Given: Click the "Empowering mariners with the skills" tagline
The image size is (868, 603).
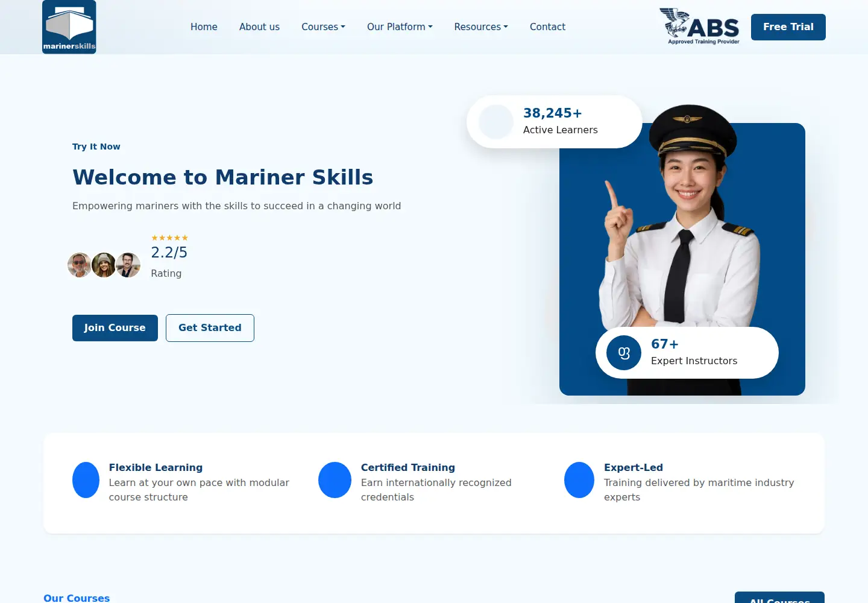Looking at the screenshot, I should pyautogui.click(x=236, y=206).
